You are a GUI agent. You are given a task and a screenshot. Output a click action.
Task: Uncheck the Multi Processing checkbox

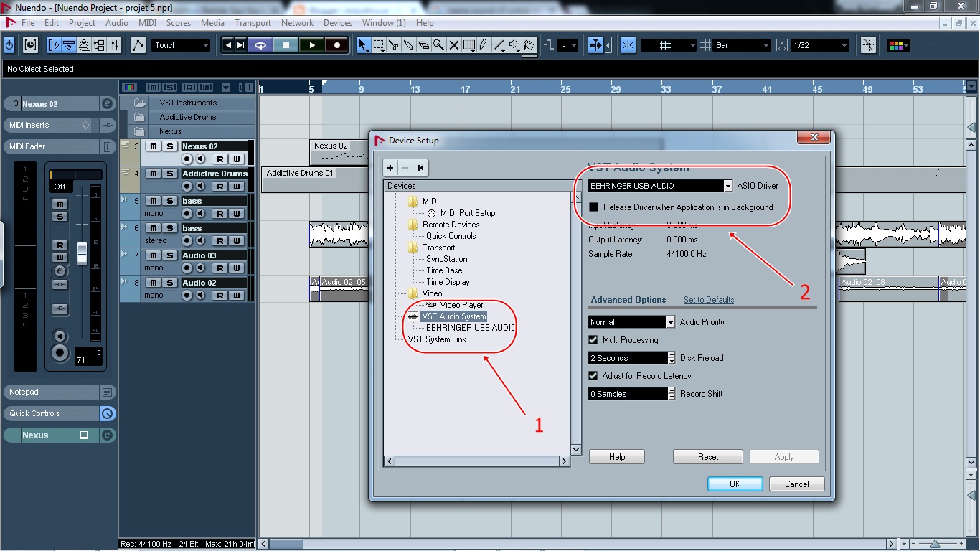593,340
